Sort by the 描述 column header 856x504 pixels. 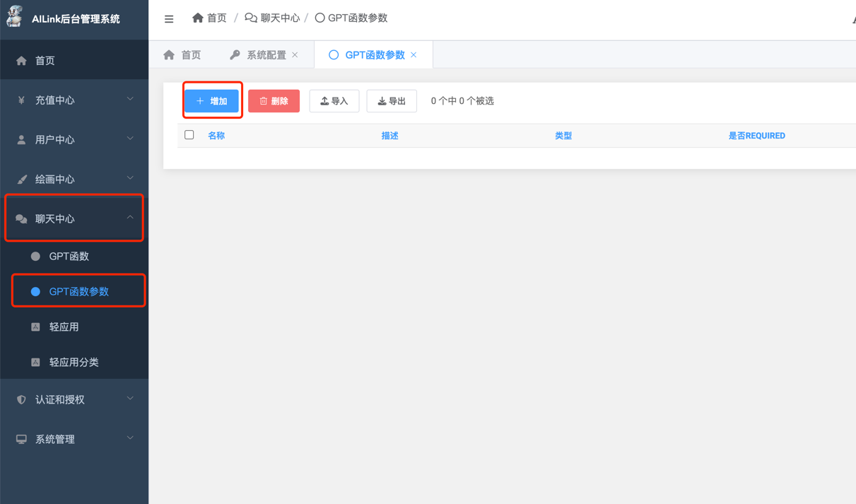(390, 136)
